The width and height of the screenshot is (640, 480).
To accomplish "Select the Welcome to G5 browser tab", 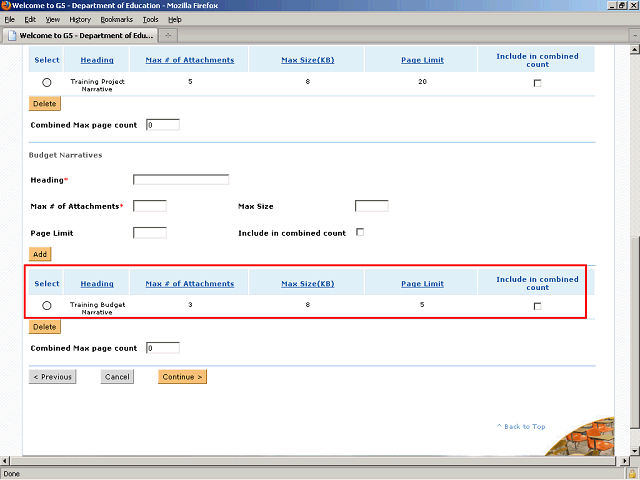I will 80,36.
